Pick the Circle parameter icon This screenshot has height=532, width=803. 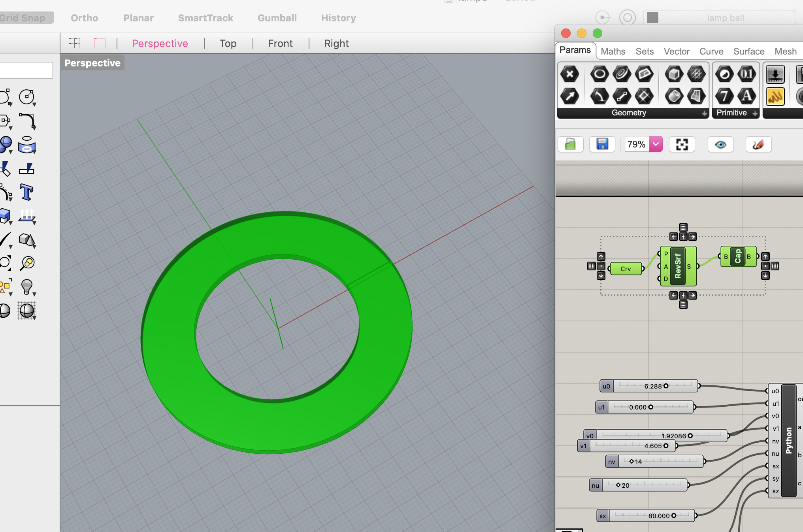tap(599, 74)
